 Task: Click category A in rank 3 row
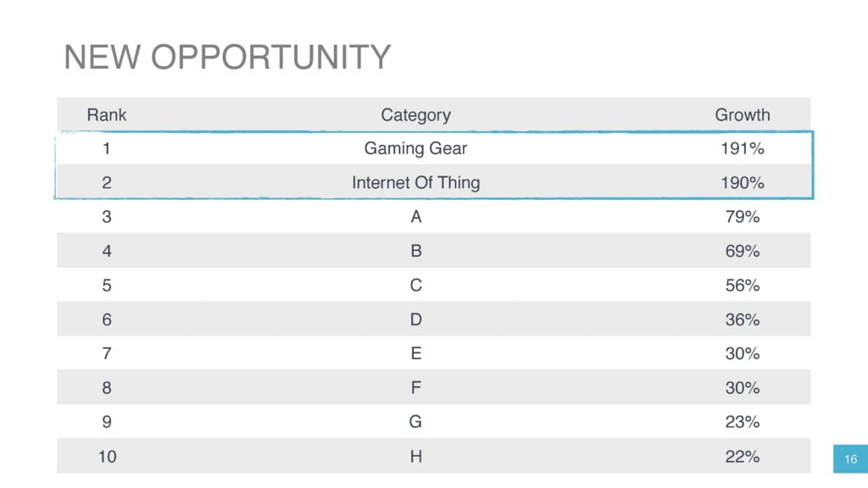click(415, 217)
